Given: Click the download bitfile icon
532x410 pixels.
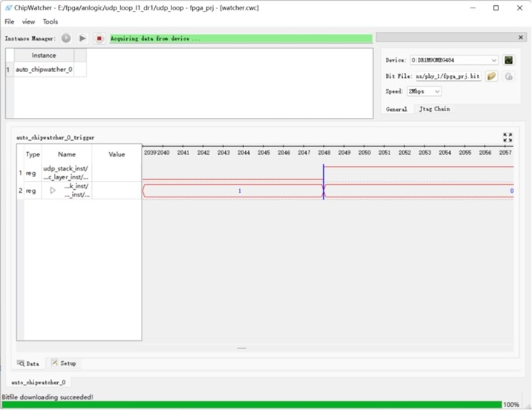Looking at the screenshot, I should [x=509, y=76].
